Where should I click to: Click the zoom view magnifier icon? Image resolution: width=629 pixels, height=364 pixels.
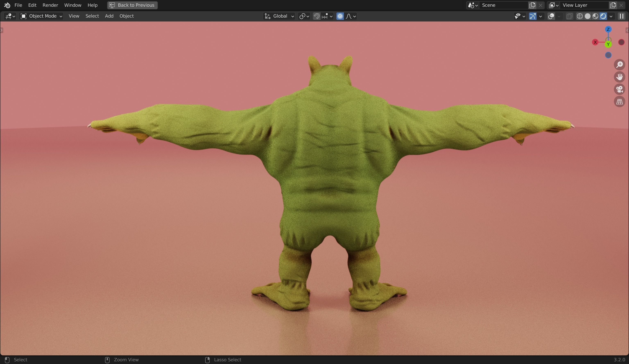pos(620,65)
